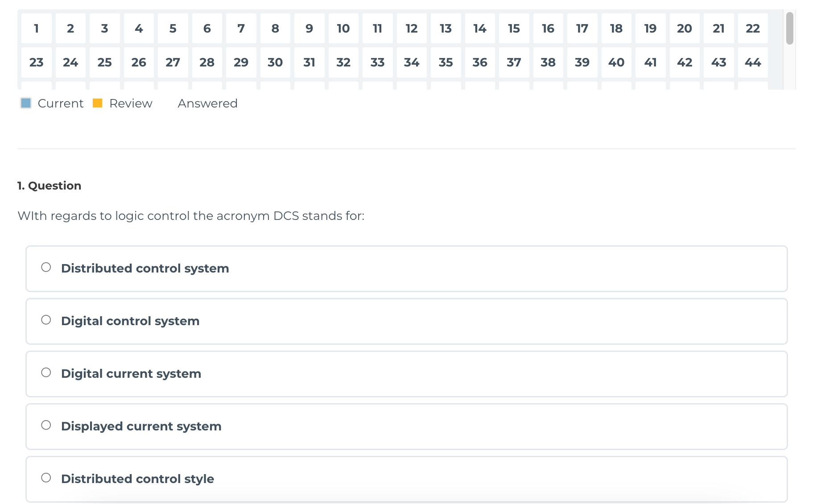The height and width of the screenshot is (504, 817).
Task: Pick the 'Digital current system' radio button
Action: click(46, 373)
